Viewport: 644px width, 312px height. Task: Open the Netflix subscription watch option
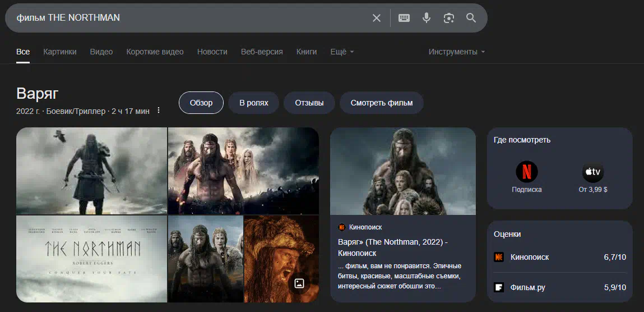coord(526,177)
